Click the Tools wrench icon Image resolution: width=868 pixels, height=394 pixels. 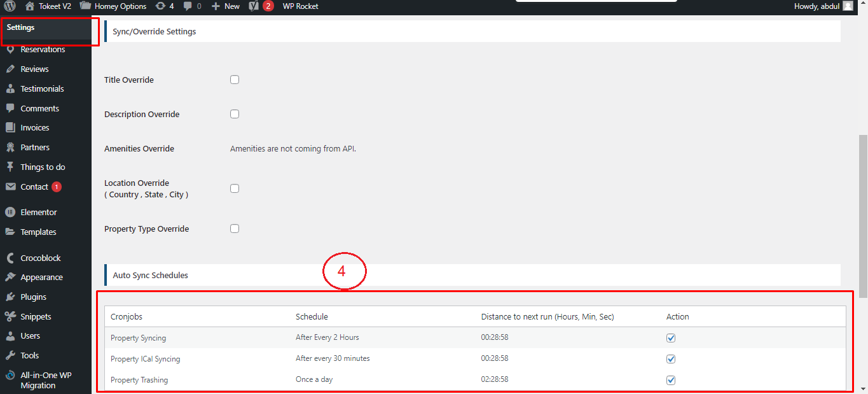click(x=10, y=356)
